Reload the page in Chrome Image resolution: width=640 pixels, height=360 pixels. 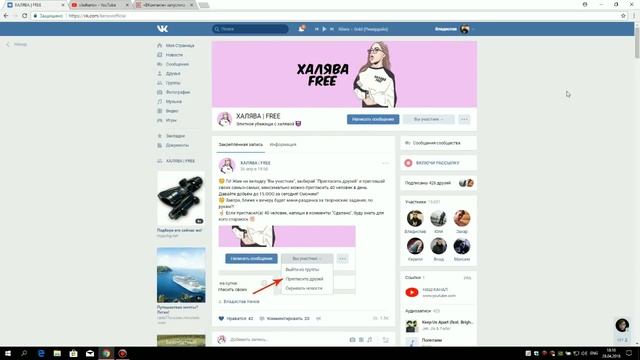(24, 16)
